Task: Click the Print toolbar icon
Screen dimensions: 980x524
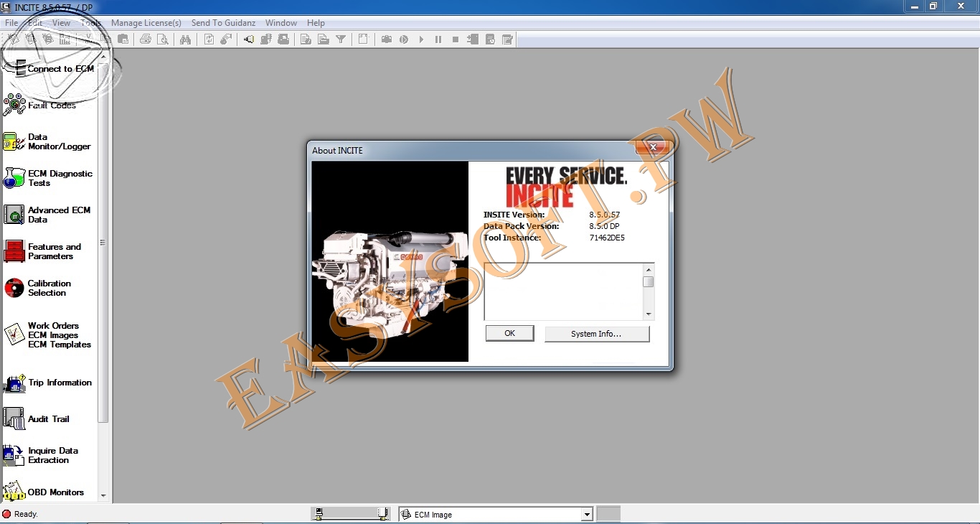Action: point(146,39)
